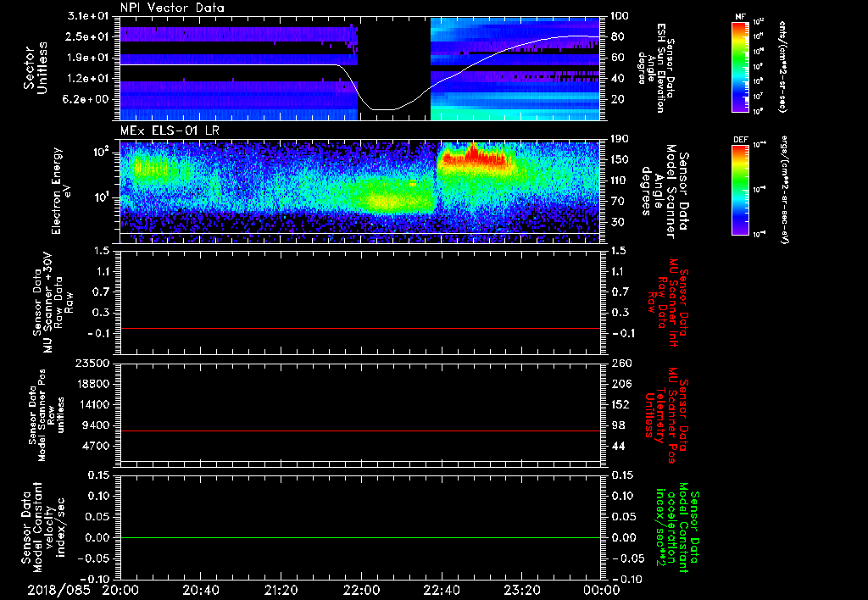Viewport: 868px width, 600px height.
Task: Click the '20:00' time tick label
Action: click(120, 590)
